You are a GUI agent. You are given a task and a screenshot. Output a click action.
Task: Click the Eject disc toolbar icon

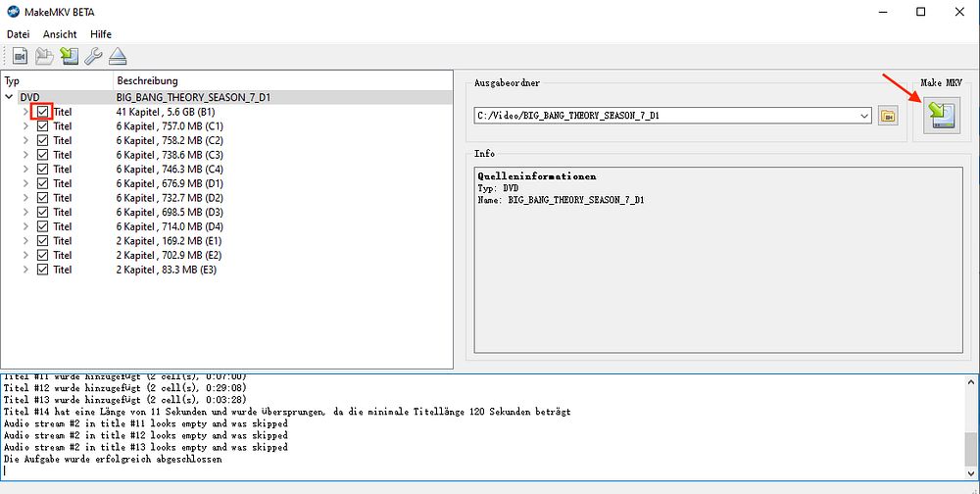click(118, 56)
